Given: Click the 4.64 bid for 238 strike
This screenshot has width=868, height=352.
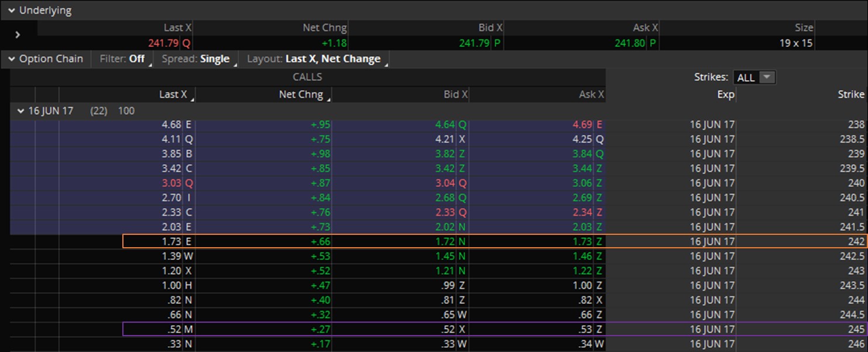Looking at the screenshot, I should 445,124.
